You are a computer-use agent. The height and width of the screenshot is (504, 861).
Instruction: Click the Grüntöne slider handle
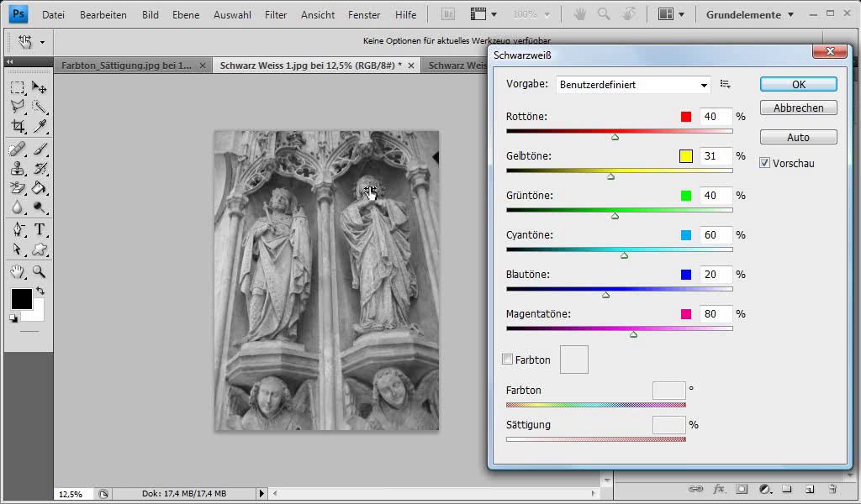[615, 216]
